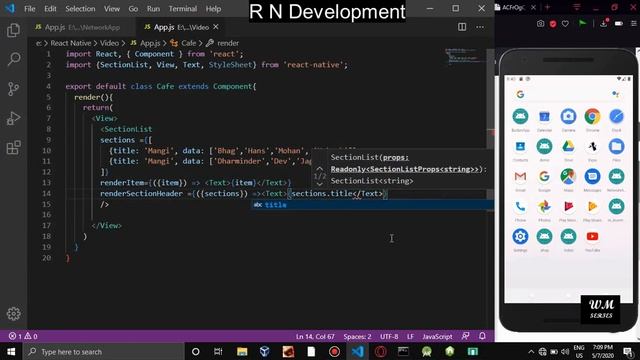This screenshot has width=640, height=360.
Task: Open File Explorer from the taskbar
Action: (x=242, y=351)
